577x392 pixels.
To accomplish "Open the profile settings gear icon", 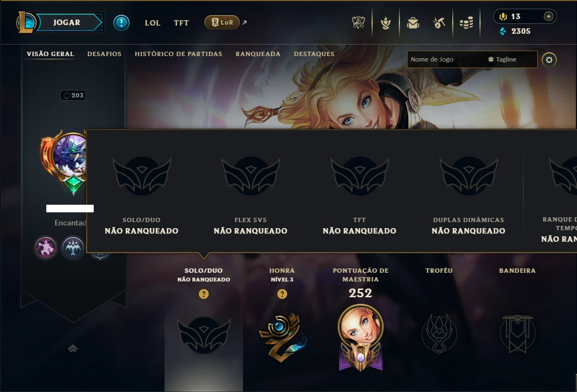I will tap(549, 59).
